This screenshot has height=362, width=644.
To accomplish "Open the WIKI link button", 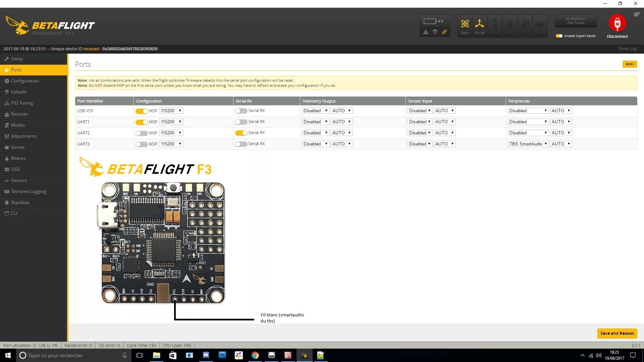I will [630, 64].
